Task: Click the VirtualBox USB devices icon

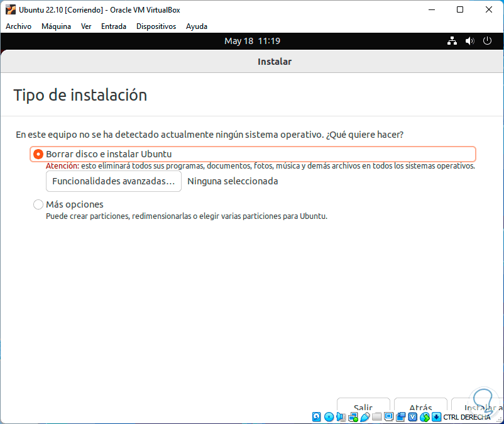Action: [365, 417]
